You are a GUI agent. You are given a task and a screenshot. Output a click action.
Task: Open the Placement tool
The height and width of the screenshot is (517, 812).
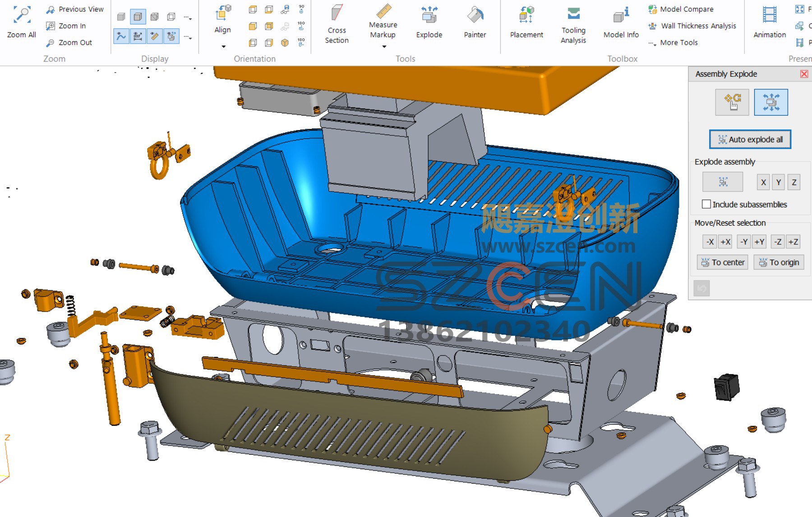526,23
